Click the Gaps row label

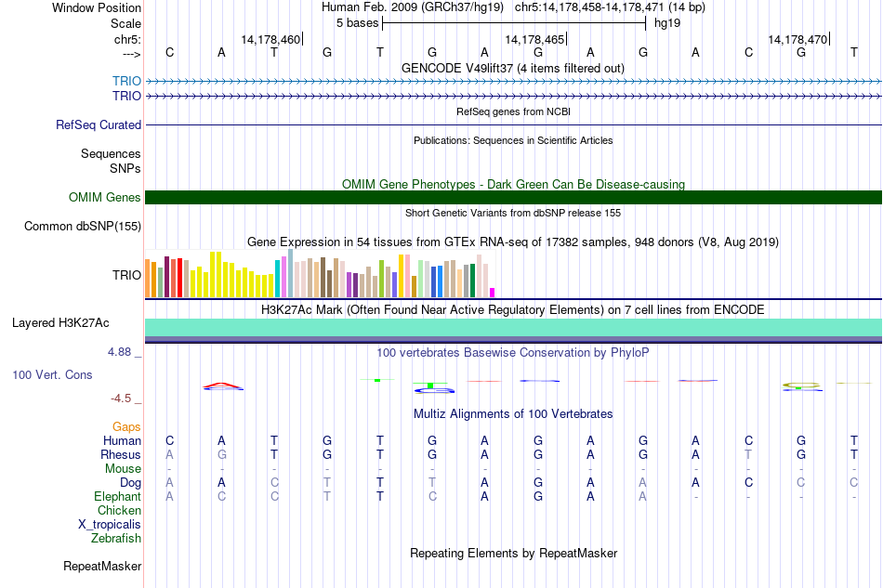pyautogui.click(x=126, y=427)
